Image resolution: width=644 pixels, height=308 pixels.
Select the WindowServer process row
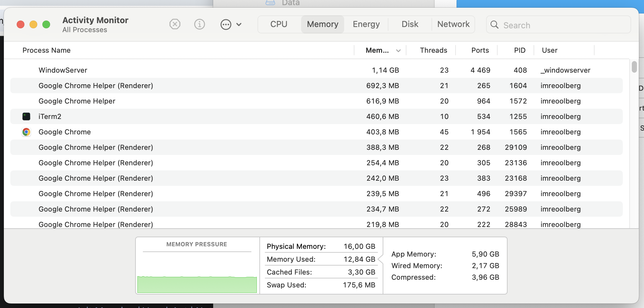click(x=316, y=70)
